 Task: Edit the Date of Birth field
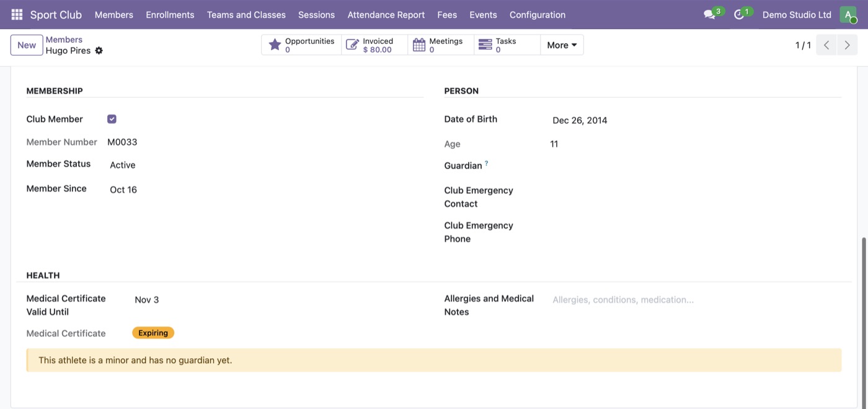(696, 120)
